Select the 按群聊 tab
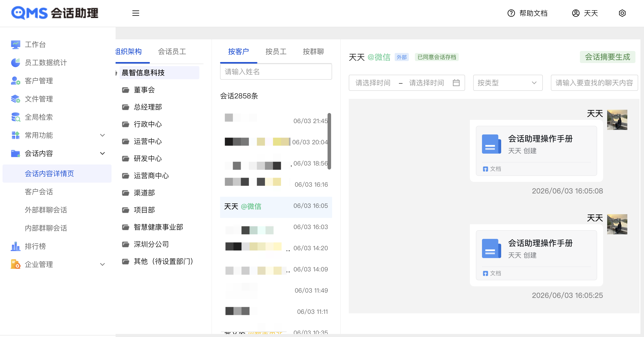Screen dimensions: 644x337 click(x=313, y=52)
